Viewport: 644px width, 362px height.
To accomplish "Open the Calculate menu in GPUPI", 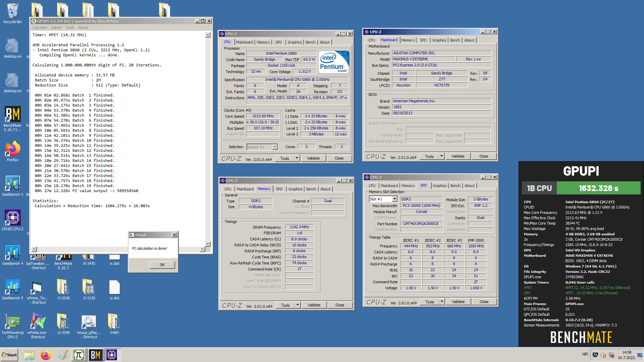I will click(40, 27).
